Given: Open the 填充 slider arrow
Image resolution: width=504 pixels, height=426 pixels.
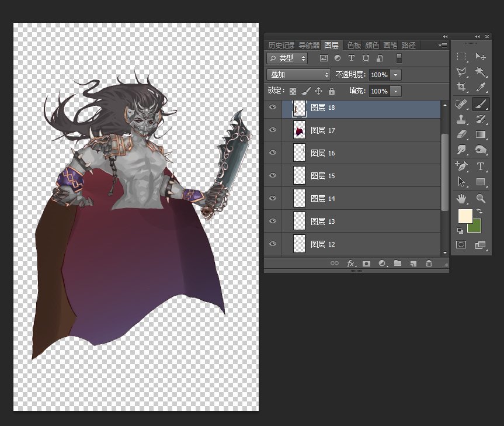Looking at the screenshot, I should 396,91.
